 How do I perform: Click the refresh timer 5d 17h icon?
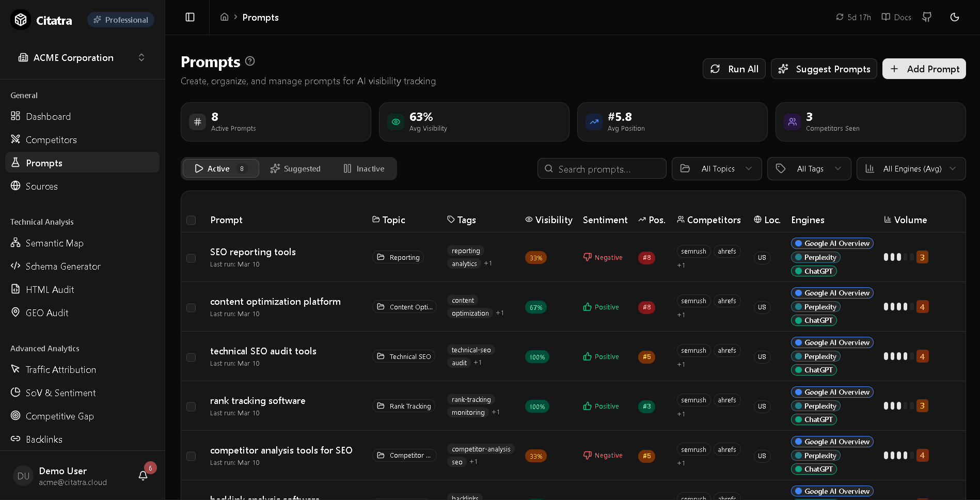tap(840, 17)
